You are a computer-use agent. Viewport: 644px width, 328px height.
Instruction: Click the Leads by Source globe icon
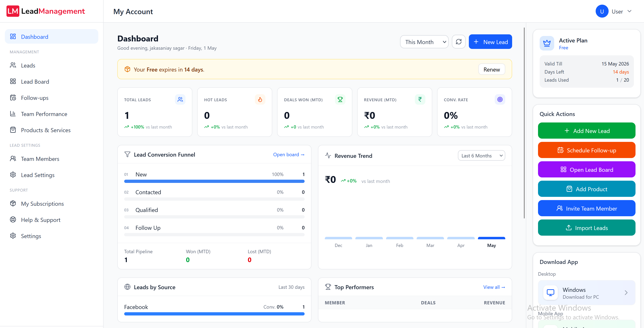tap(127, 287)
